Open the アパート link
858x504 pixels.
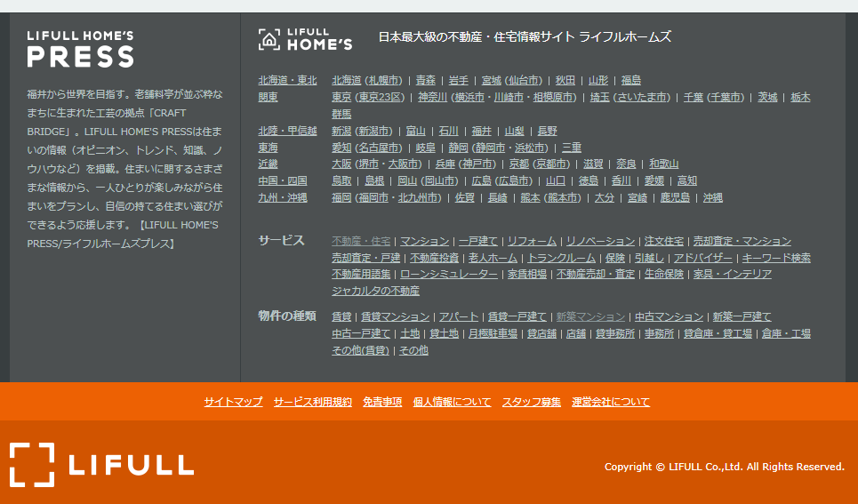coord(459,316)
